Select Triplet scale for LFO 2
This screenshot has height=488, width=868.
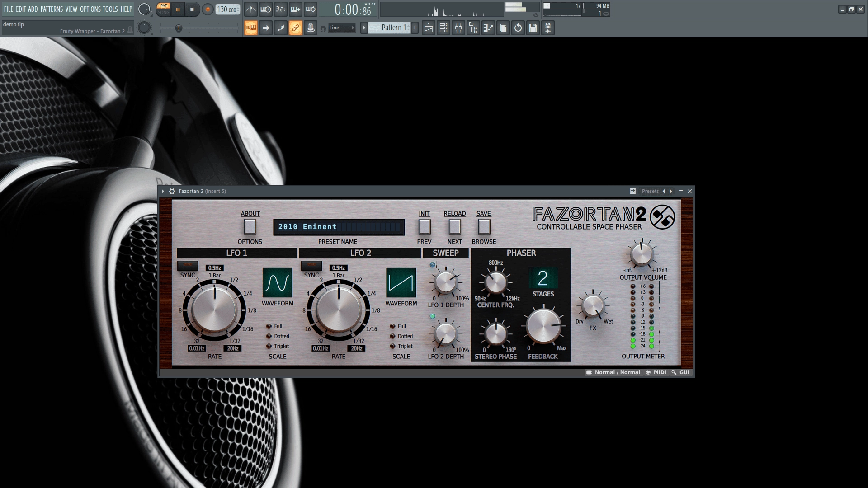393,346
